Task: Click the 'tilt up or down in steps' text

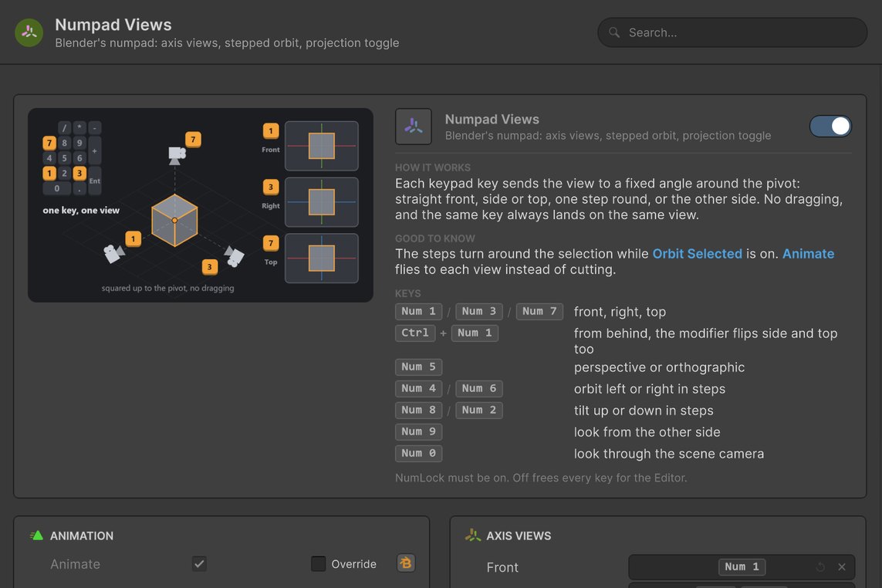Action: click(x=644, y=411)
